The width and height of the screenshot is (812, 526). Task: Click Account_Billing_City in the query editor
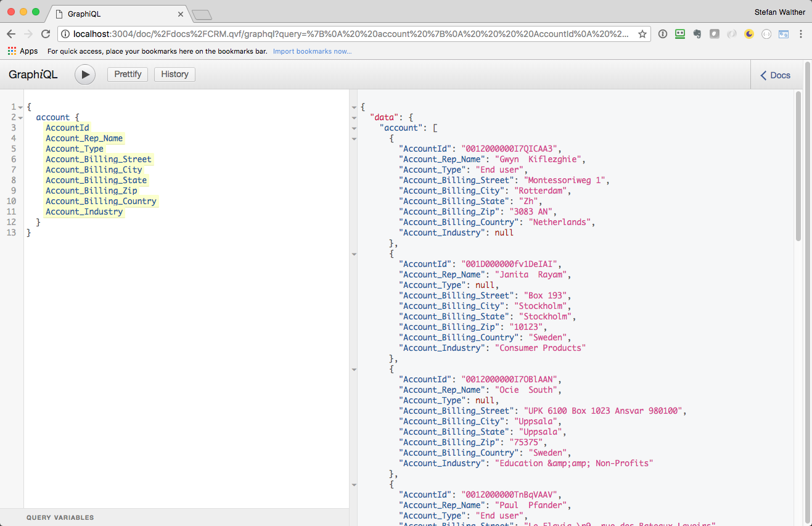click(94, 170)
